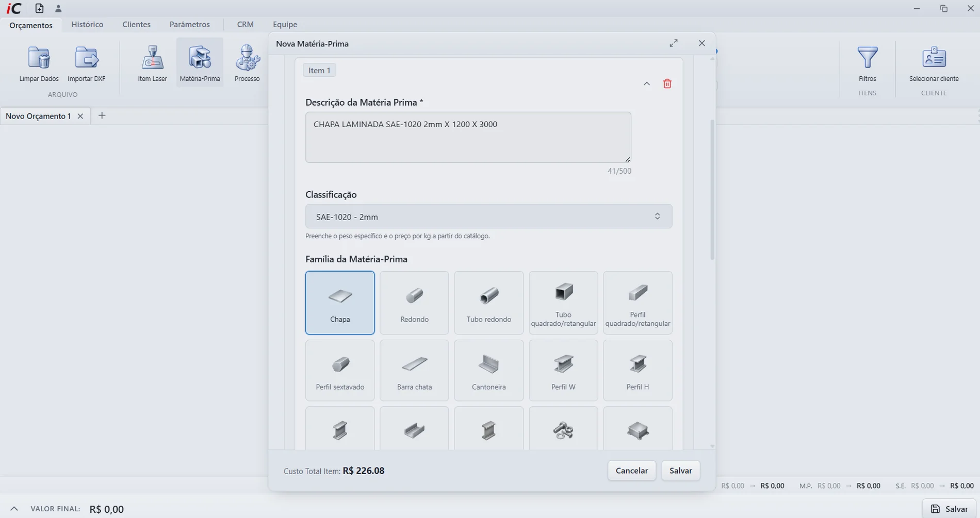
Task: Open the Importar DXF tool
Action: (86, 63)
